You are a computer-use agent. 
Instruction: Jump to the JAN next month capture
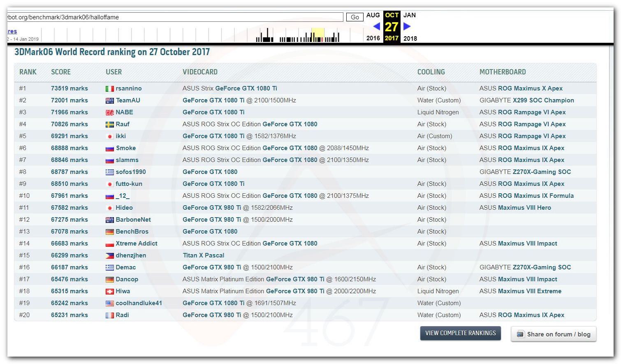[x=410, y=15]
